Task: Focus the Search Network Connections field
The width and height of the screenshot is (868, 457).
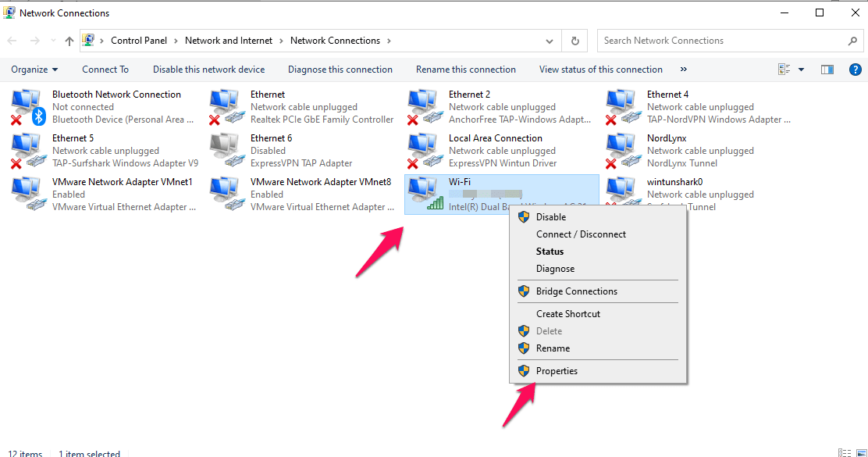Action: click(x=730, y=41)
